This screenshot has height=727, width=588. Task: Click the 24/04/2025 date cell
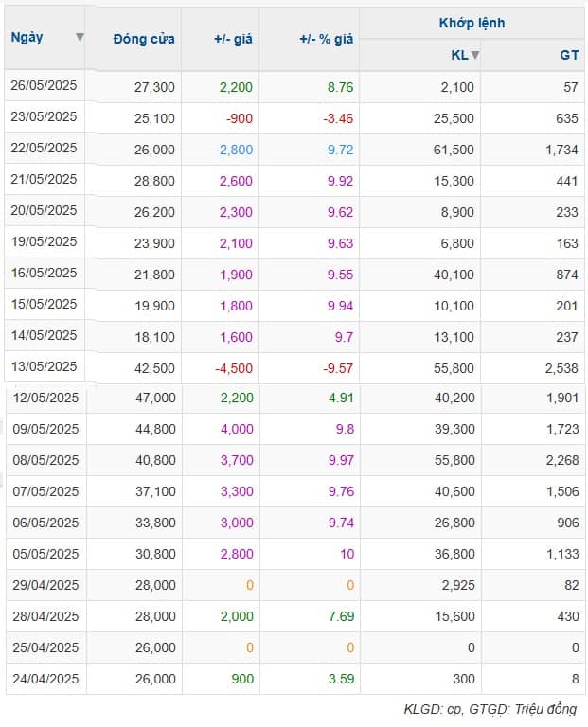pos(45,678)
